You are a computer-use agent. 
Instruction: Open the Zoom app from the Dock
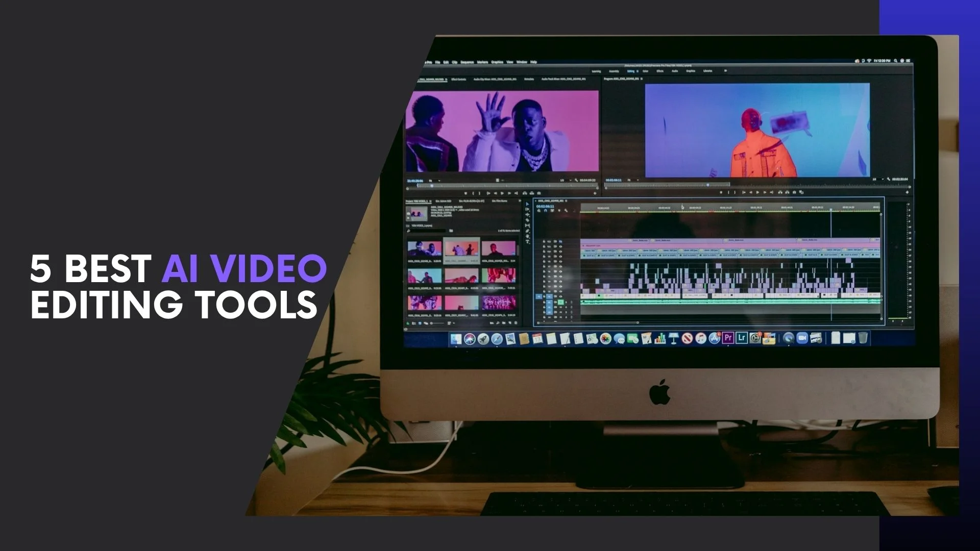point(802,338)
